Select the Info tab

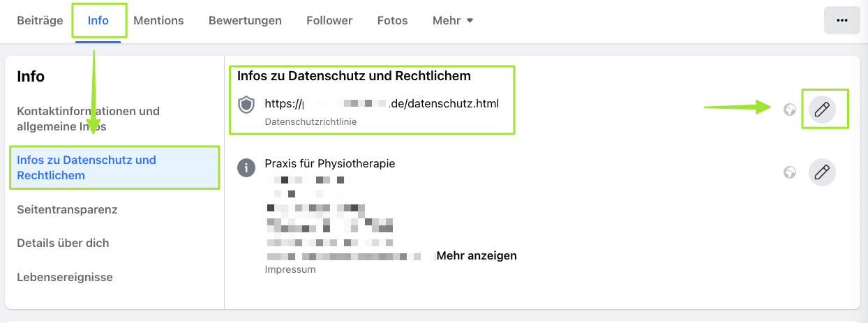[98, 20]
